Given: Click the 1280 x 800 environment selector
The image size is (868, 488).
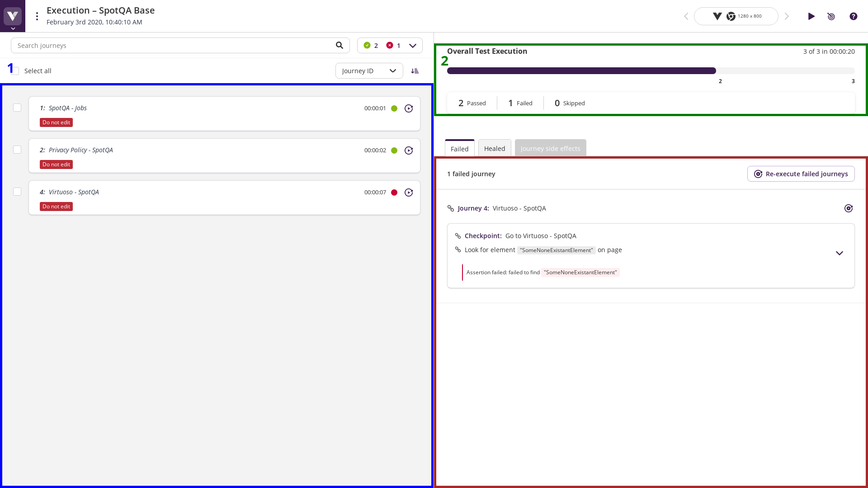Looking at the screenshot, I should [x=736, y=16].
